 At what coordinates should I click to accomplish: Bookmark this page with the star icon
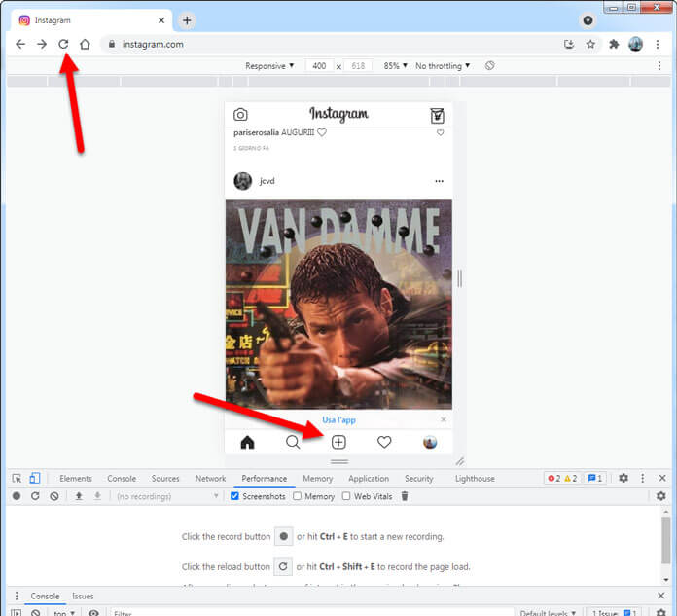coord(590,44)
